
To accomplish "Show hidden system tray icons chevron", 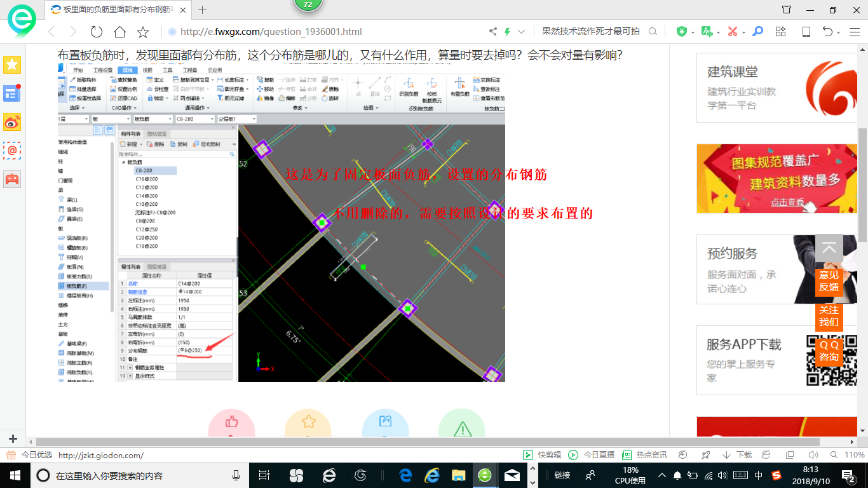I will click(x=662, y=475).
